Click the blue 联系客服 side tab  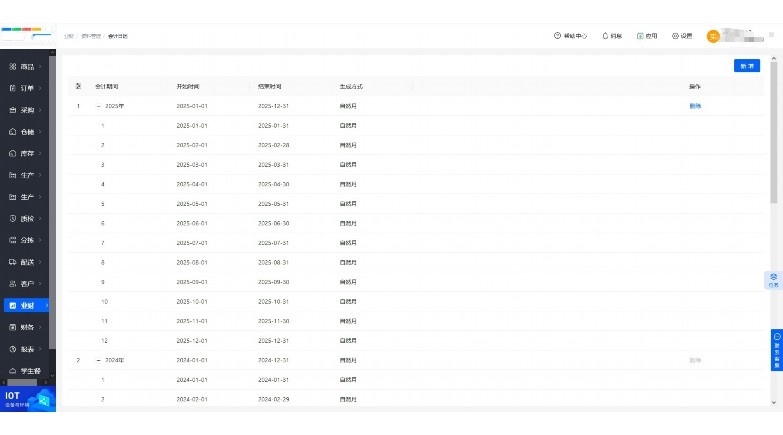[777, 350]
